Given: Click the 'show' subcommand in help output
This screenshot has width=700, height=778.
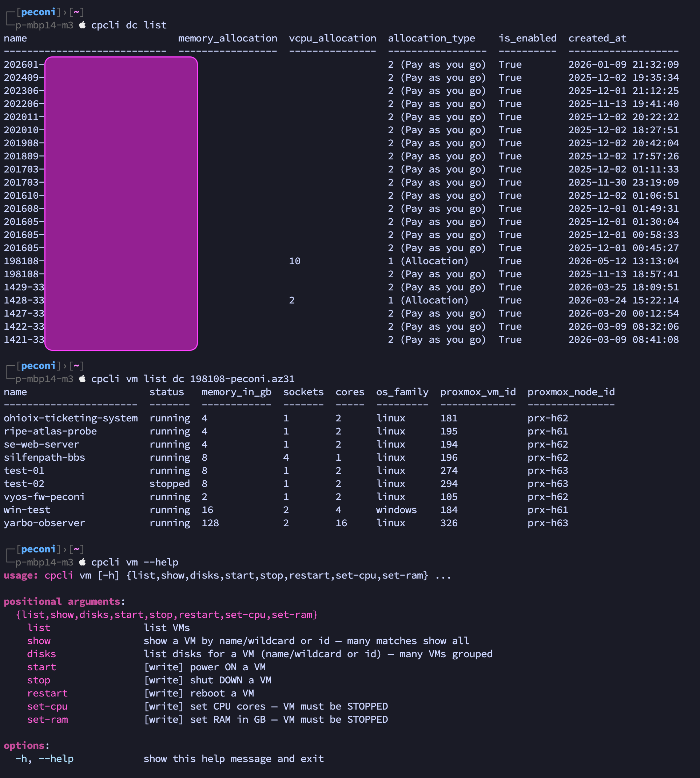Looking at the screenshot, I should pos(39,641).
